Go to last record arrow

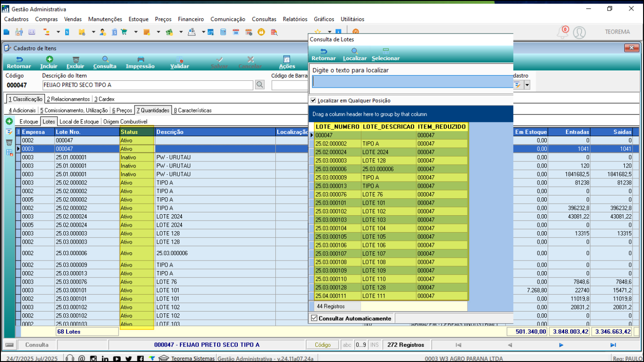click(x=613, y=345)
